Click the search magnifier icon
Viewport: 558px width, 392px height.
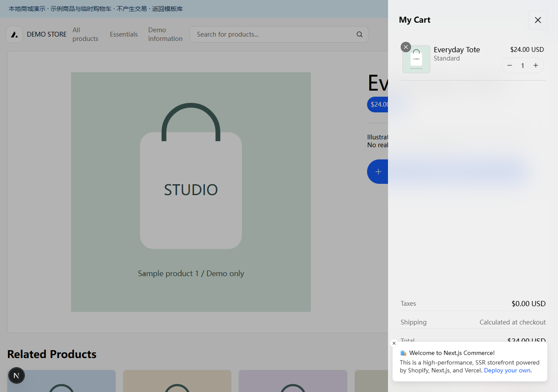click(x=360, y=34)
